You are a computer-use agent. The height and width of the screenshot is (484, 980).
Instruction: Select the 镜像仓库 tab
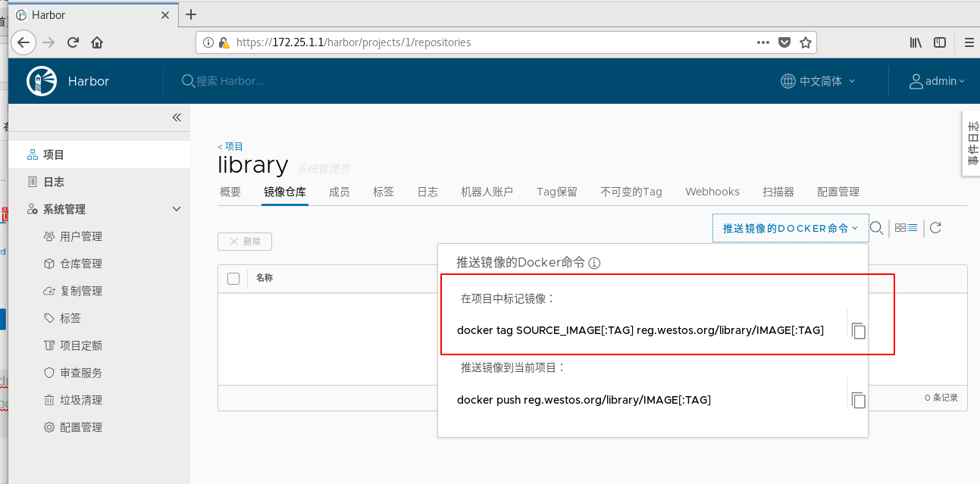click(x=285, y=192)
